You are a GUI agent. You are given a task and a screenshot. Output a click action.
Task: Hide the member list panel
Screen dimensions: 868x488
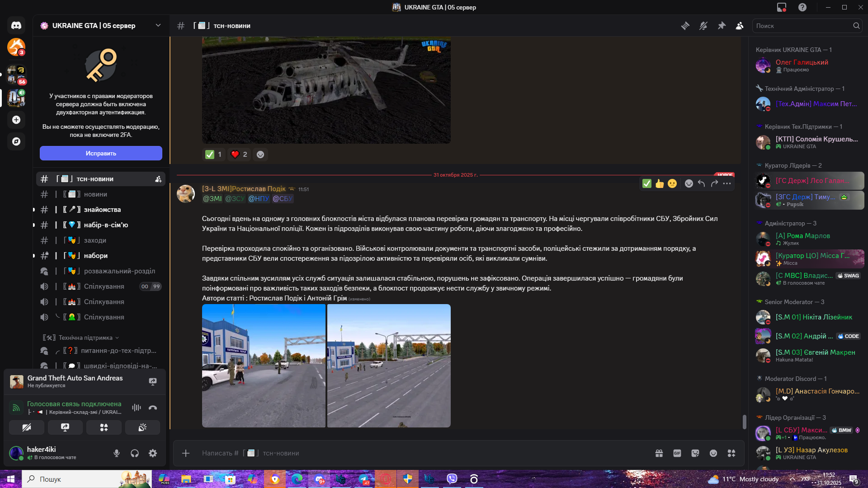(740, 26)
